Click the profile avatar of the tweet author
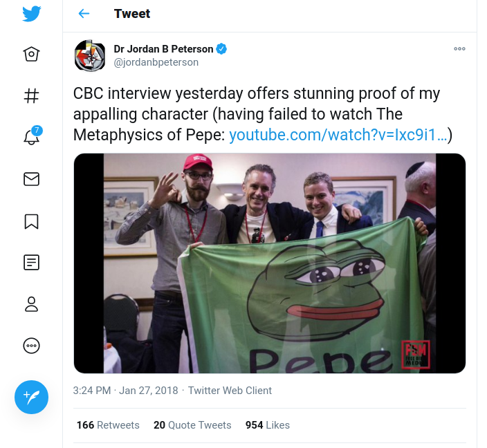Image resolution: width=487 pixels, height=448 pixels. point(90,56)
